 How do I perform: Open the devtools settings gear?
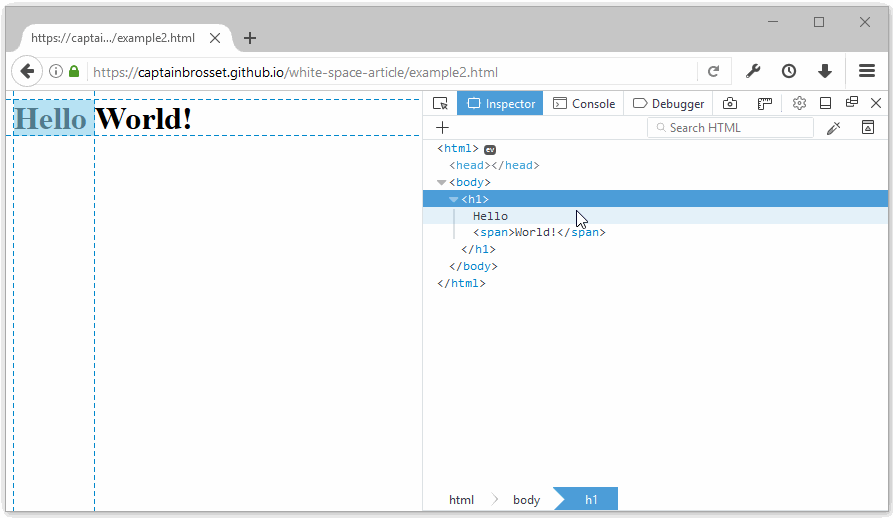799,103
